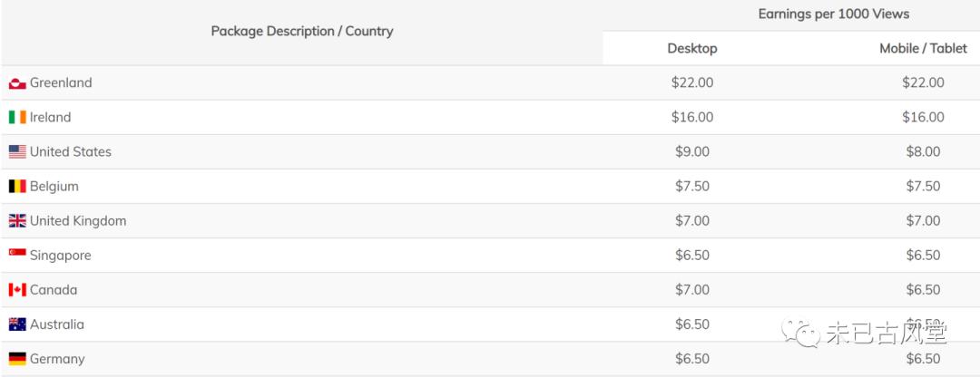Click the Canada flag icon

click(17, 290)
